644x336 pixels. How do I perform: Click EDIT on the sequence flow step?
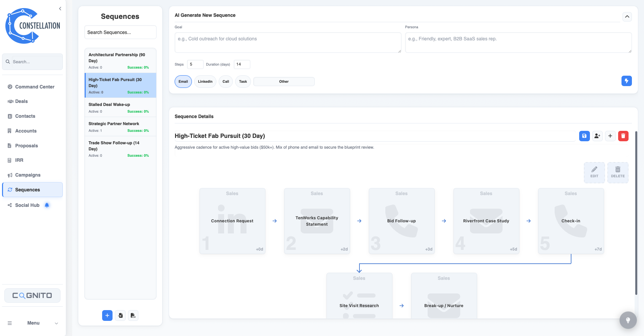(x=594, y=173)
